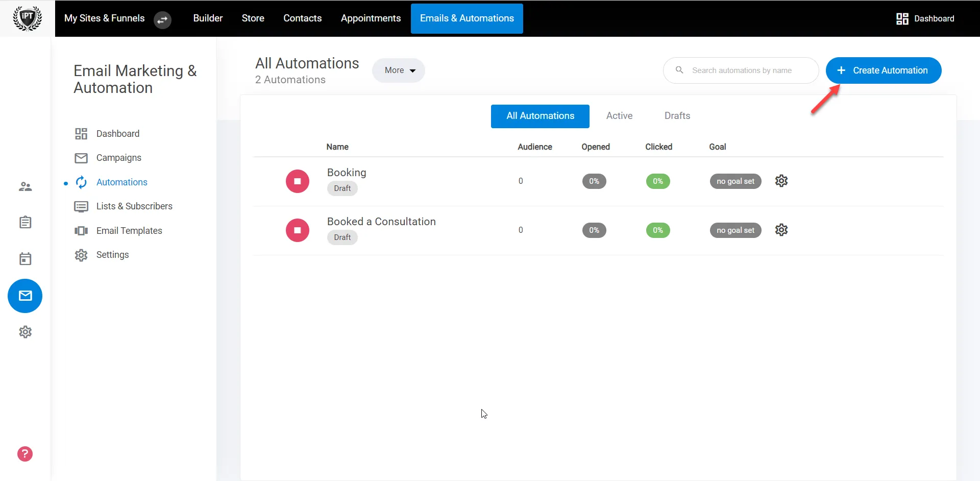The height and width of the screenshot is (481, 980).
Task: Open settings gear for the Booking automation
Action: click(x=781, y=181)
